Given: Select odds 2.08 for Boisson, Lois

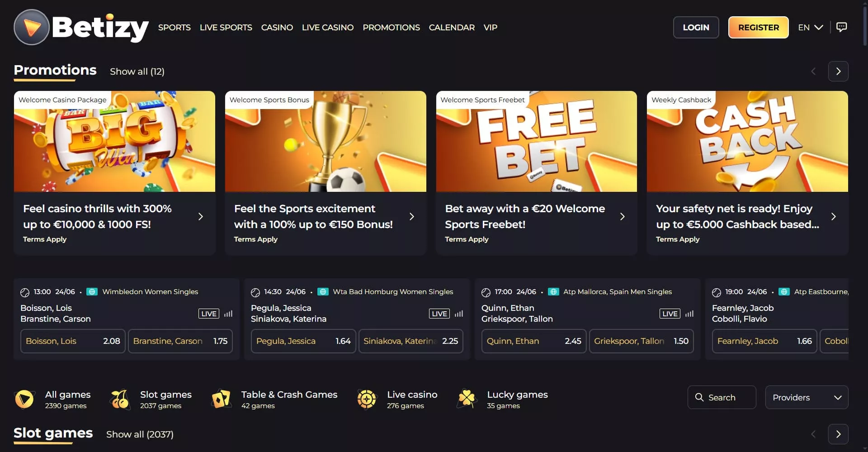Looking at the screenshot, I should [73, 341].
